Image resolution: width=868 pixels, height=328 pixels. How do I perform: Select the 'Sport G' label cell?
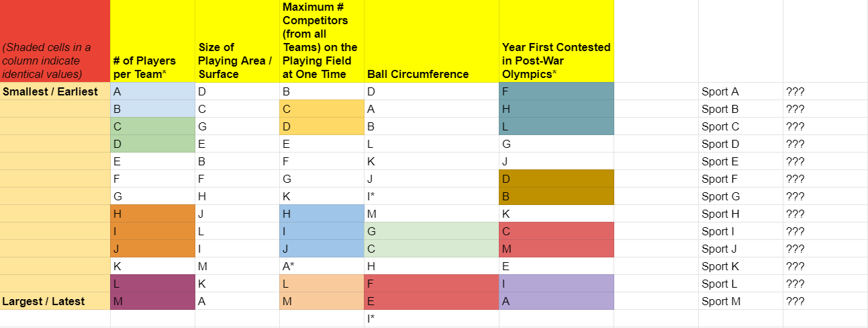click(740, 196)
